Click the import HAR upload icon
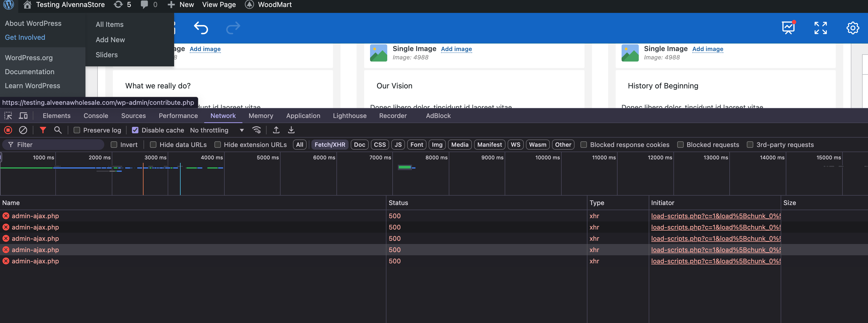The width and height of the screenshot is (868, 323). click(x=276, y=130)
